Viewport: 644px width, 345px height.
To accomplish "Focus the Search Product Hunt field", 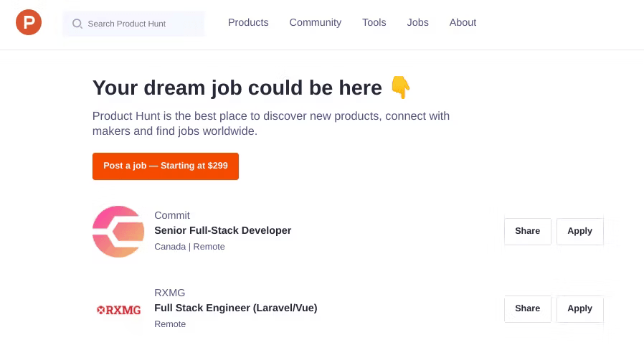I will pyautogui.click(x=134, y=24).
